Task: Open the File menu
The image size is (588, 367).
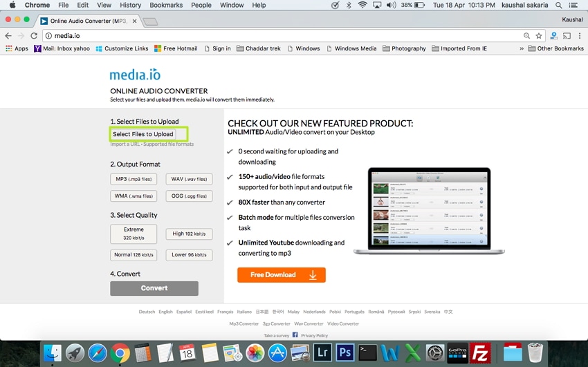Action: [64, 6]
